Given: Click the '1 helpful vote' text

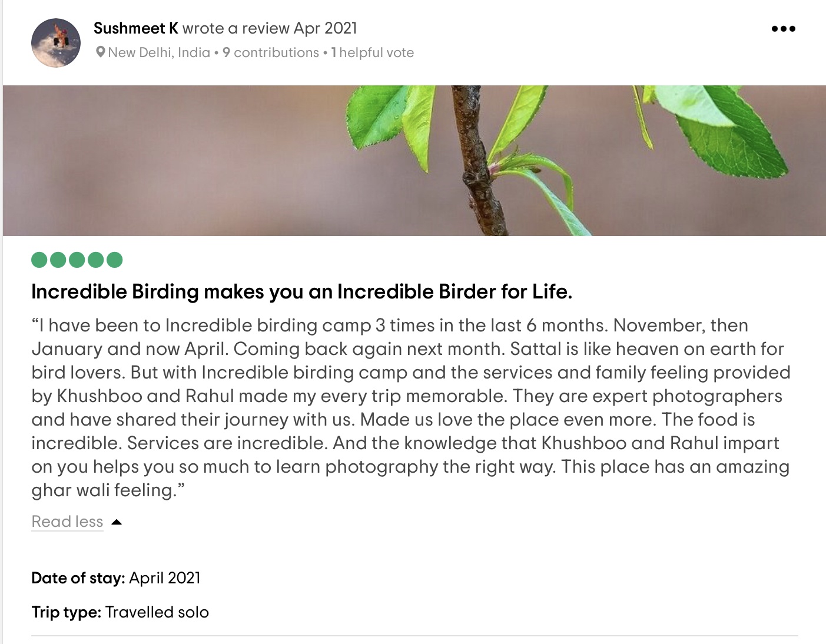Looking at the screenshot, I should (373, 52).
